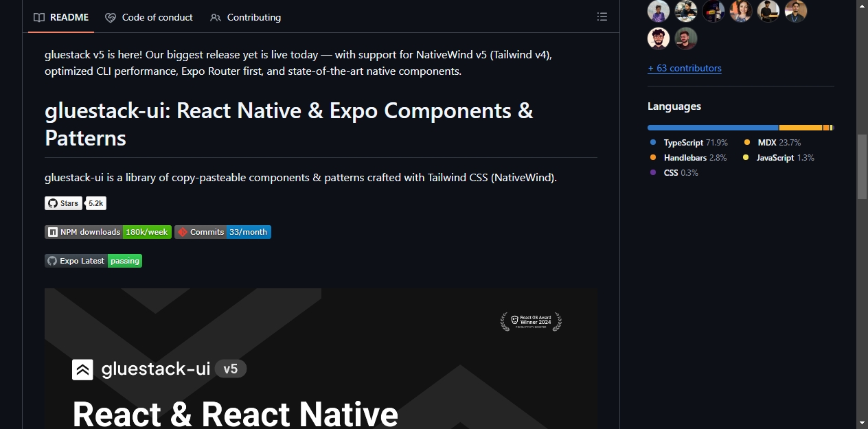Click the copy-pasteable components description text
Viewport: 868px width, 429px height.
click(x=301, y=178)
